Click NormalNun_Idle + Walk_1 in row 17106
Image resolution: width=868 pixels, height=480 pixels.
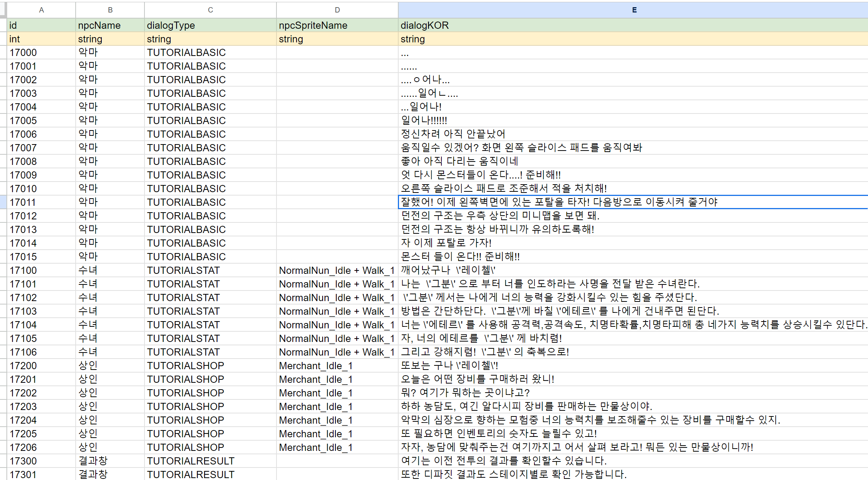(337, 352)
